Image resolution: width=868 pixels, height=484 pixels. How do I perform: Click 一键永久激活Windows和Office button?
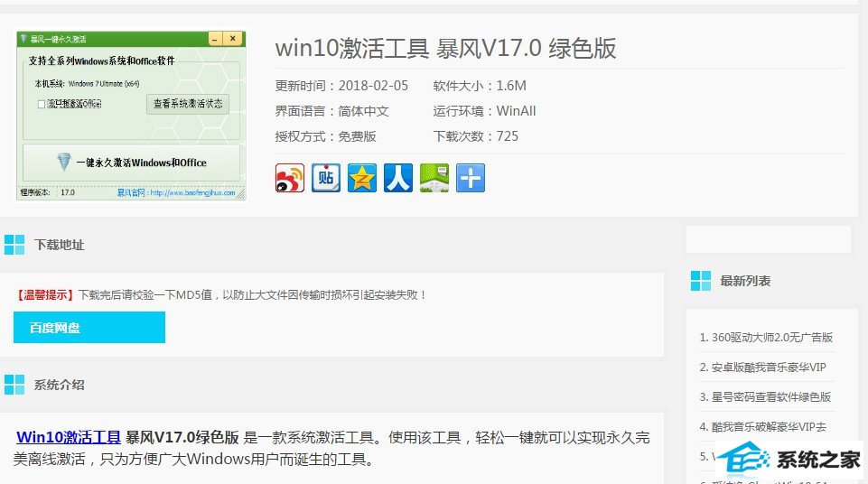pyautogui.click(x=131, y=163)
